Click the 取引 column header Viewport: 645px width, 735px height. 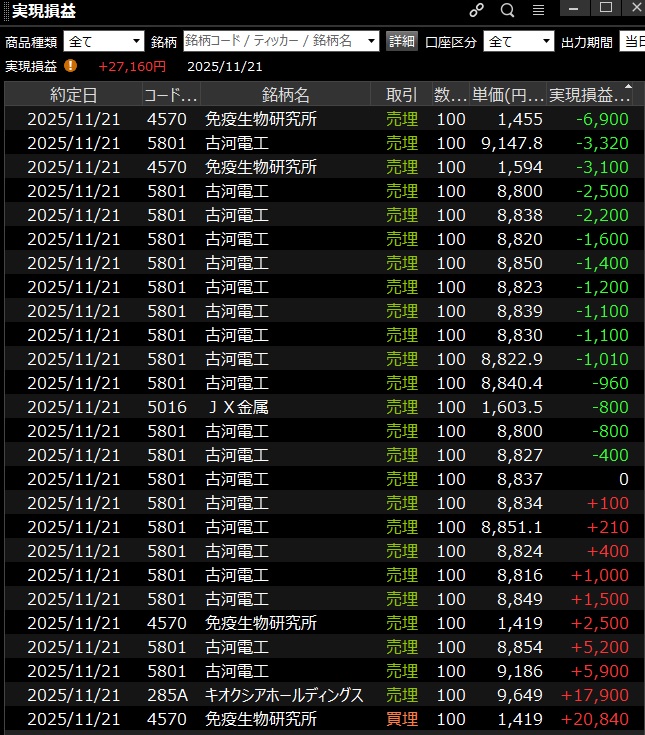click(401, 95)
